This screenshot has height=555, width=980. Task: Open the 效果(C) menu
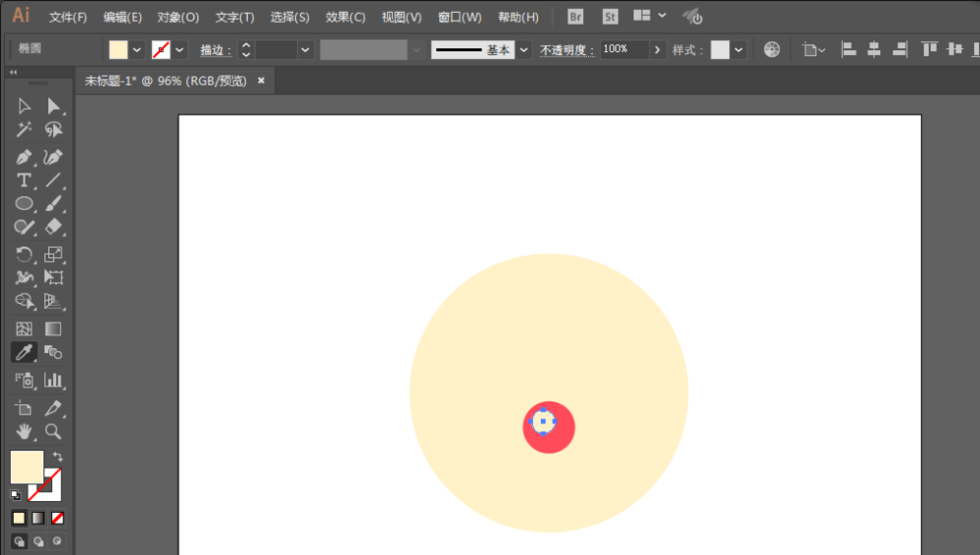click(x=345, y=17)
